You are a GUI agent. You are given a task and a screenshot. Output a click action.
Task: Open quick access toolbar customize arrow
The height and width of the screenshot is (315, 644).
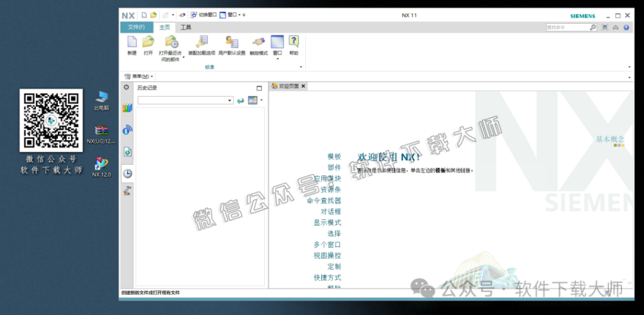point(244,15)
